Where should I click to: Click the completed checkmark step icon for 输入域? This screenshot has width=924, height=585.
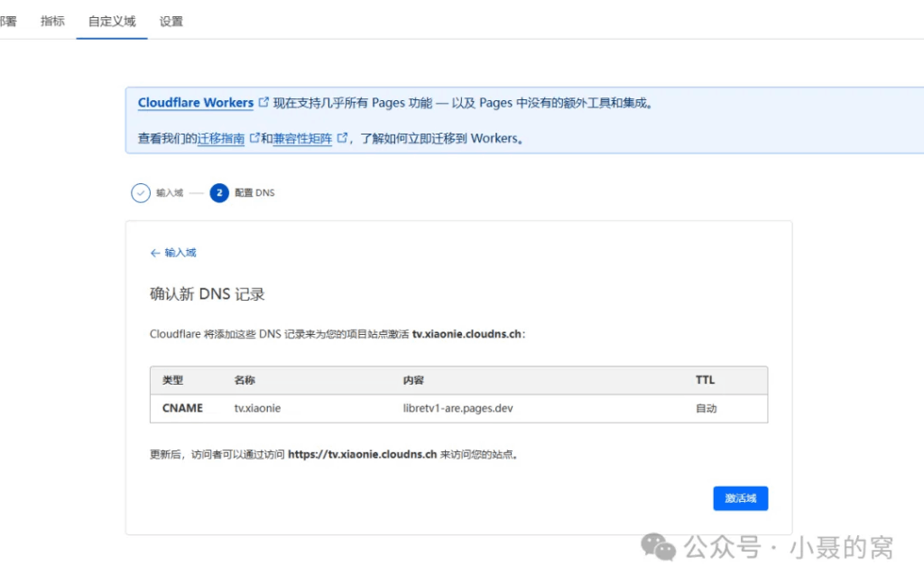click(x=141, y=193)
